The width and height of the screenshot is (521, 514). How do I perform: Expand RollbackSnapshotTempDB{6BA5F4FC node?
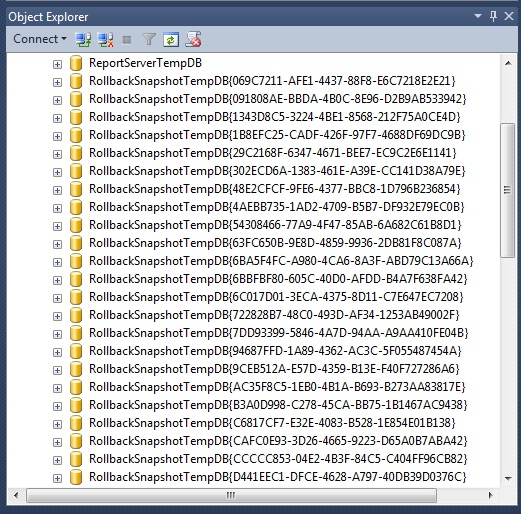[x=57, y=262]
